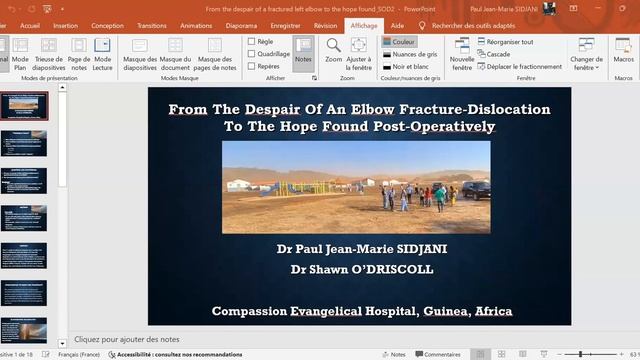Open Masque du document
The height and width of the screenshot is (360, 640).
tap(175, 55)
